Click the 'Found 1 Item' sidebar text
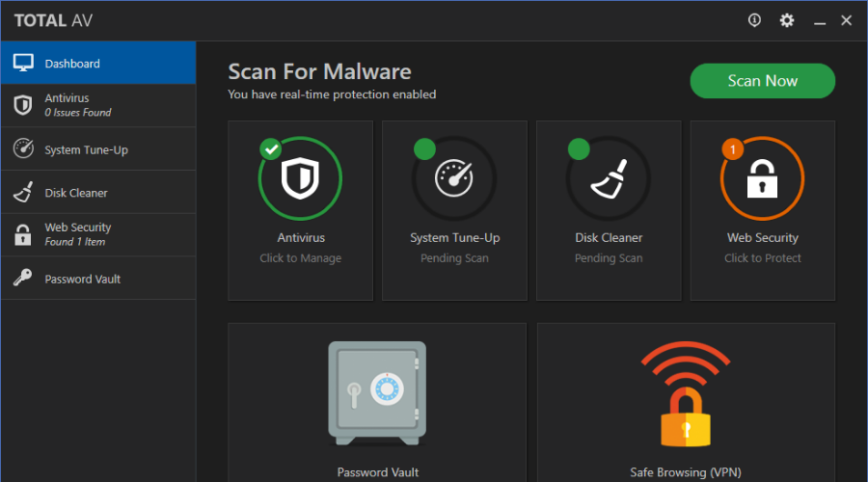Image resolution: width=868 pixels, height=482 pixels. [x=74, y=242]
